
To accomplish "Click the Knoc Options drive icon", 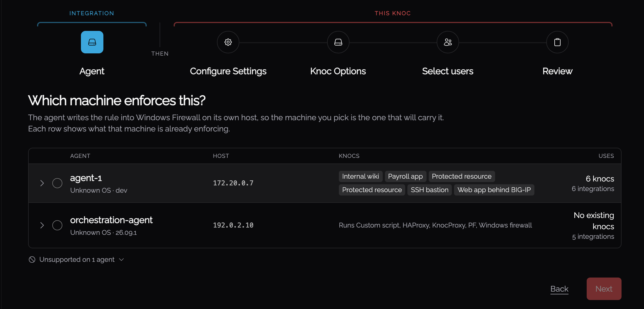I will click(x=338, y=42).
